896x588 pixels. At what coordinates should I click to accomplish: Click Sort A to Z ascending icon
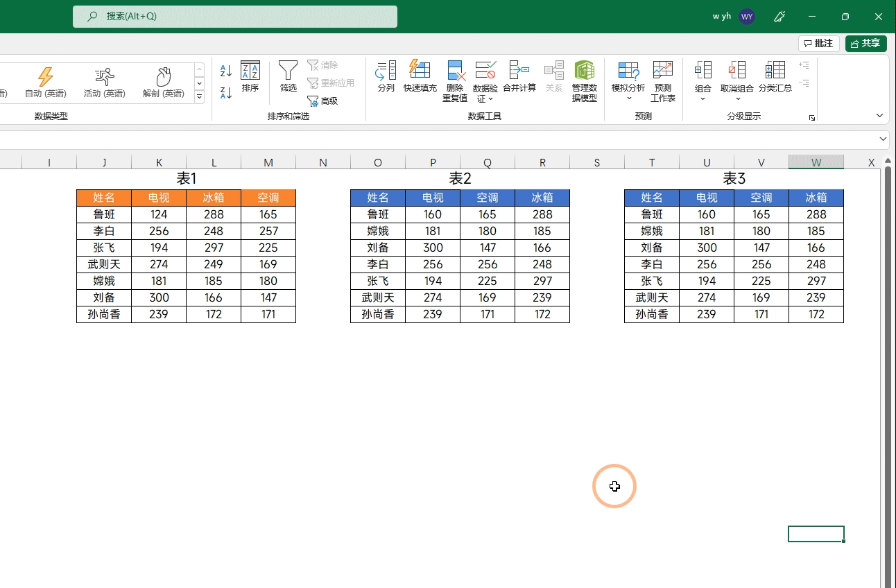tap(226, 71)
